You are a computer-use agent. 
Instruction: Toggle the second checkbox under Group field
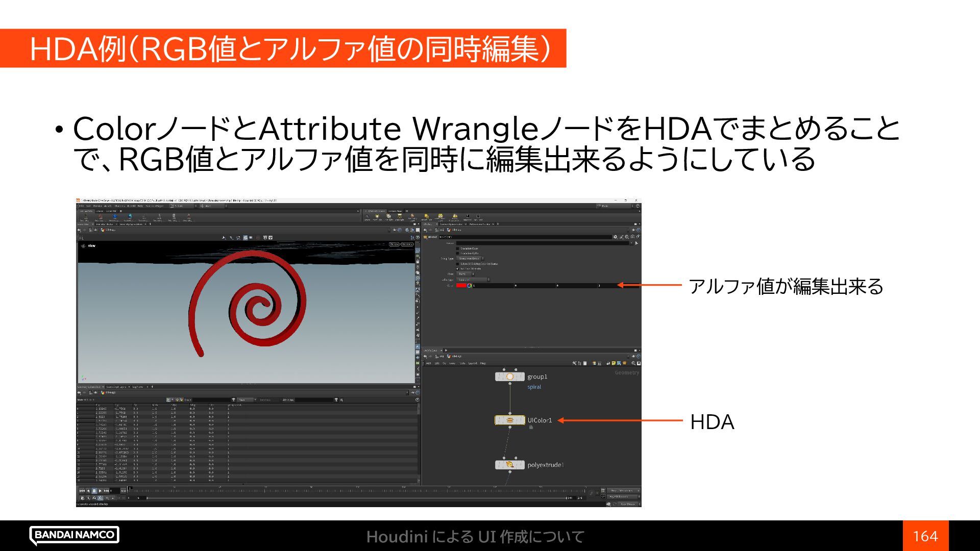(x=458, y=253)
